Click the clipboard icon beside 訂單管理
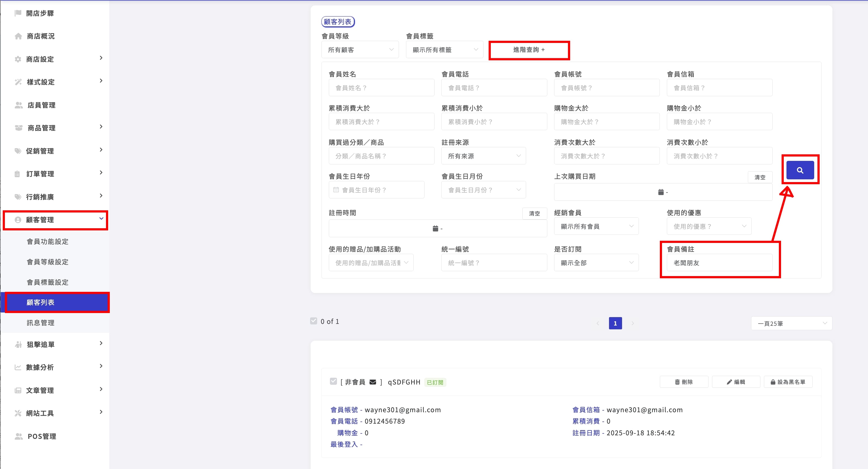Screen dimensions: 868x469 [17, 174]
